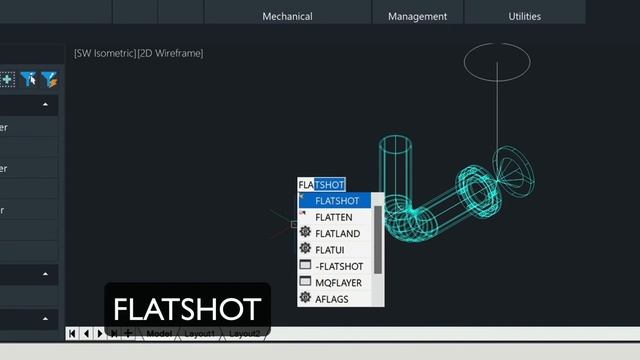Select FLATLAND from the autocomplete list

pos(335,233)
